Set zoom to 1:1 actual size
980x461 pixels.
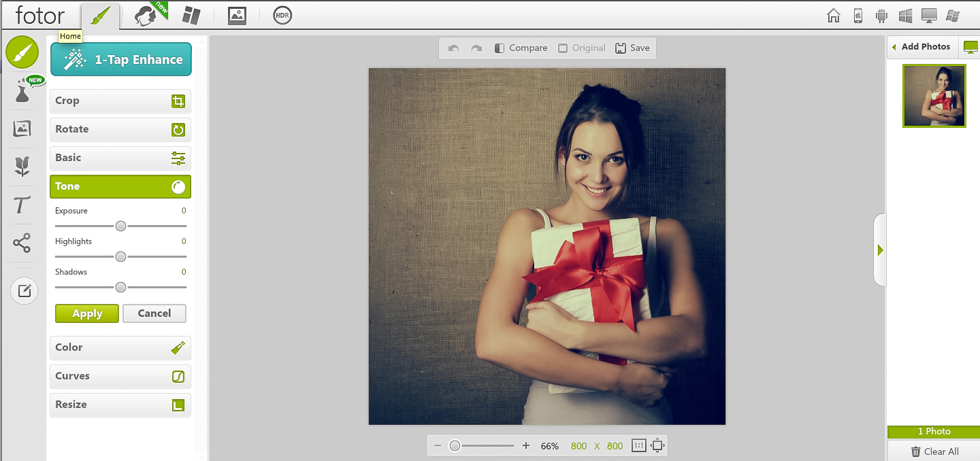point(638,446)
